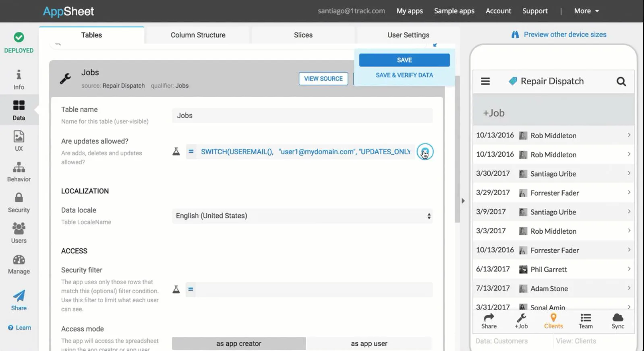
Task: Open My apps in top navigation
Action: point(410,11)
